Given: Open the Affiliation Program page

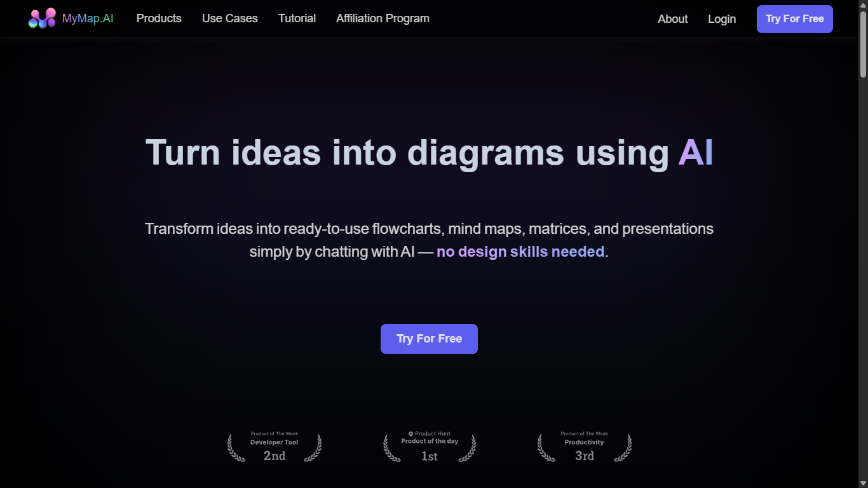Looking at the screenshot, I should (382, 18).
